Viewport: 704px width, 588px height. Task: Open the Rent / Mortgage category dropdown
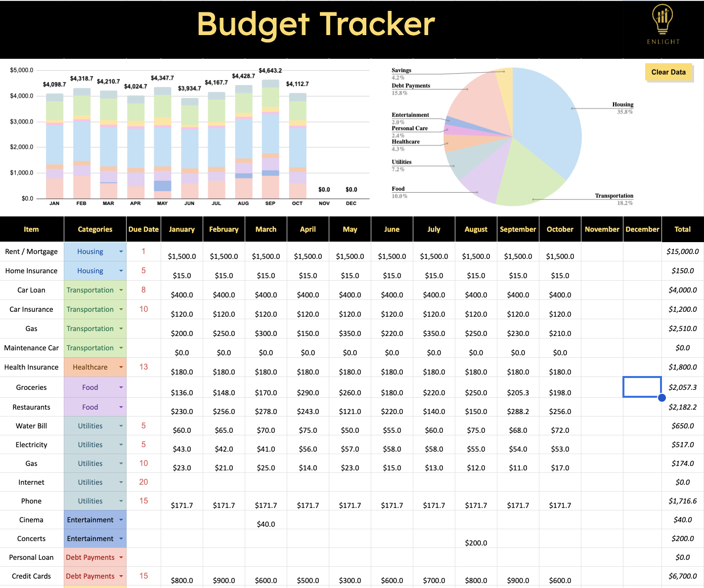[x=121, y=252]
